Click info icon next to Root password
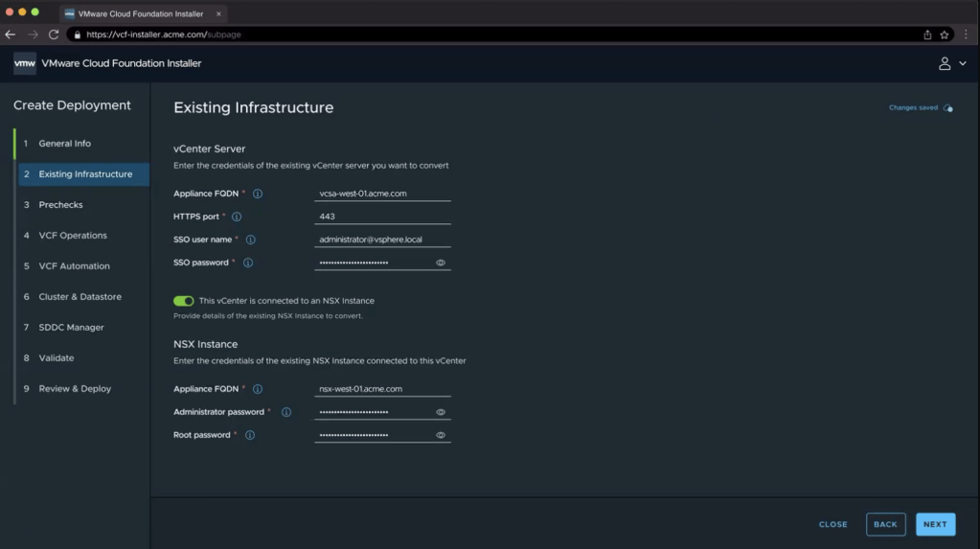The image size is (980, 549). pyautogui.click(x=250, y=435)
